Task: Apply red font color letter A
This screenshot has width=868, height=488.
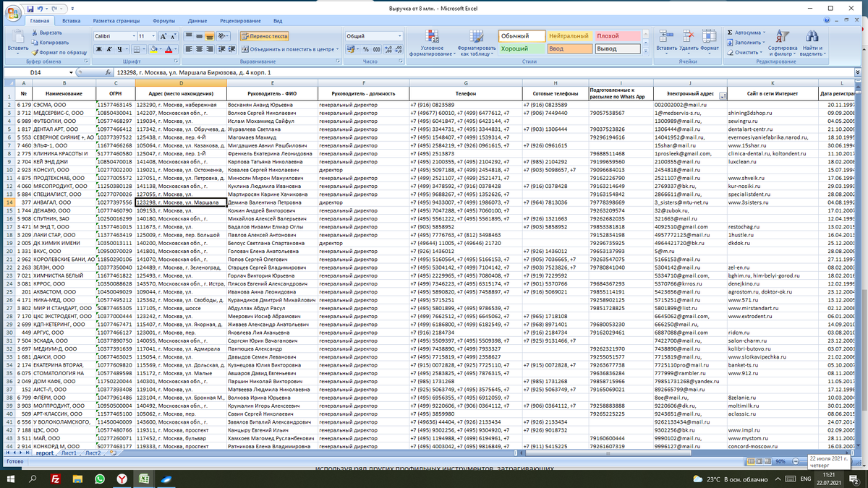Action: click(169, 49)
